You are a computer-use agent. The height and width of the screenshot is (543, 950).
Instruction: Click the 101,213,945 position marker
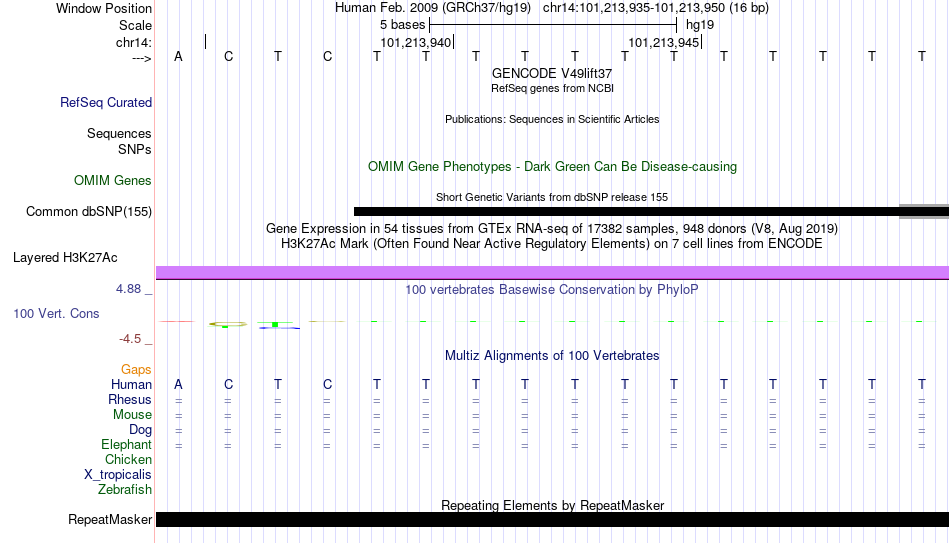pyautogui.click(x=664, y=42)
